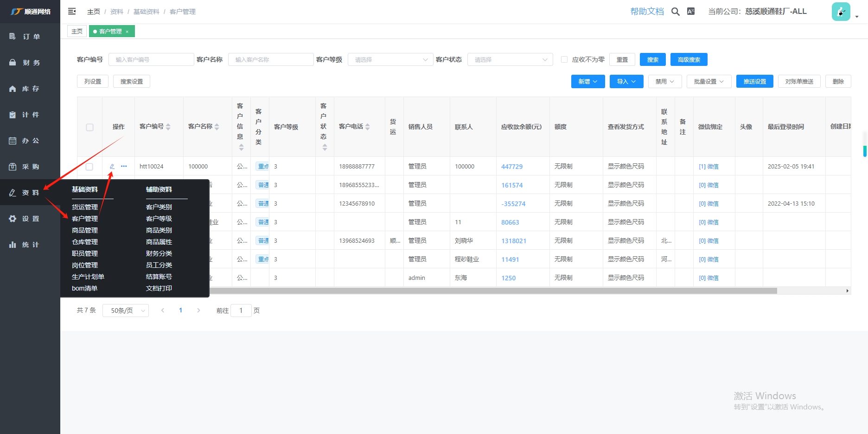This screenshot has height=434, width=868.
Task: Click the 高级搜索 button
Action: point(689,59)
